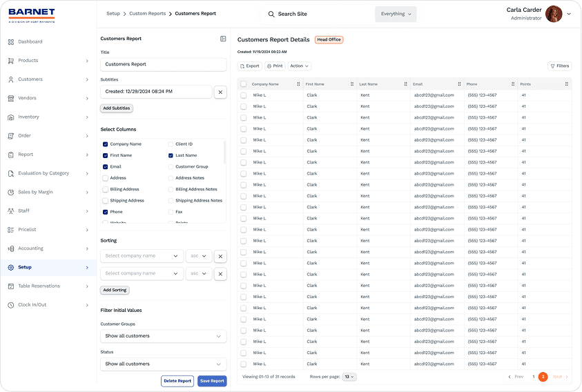
Task: Click Carla Carder profile avatar
Action: [554, 14]
